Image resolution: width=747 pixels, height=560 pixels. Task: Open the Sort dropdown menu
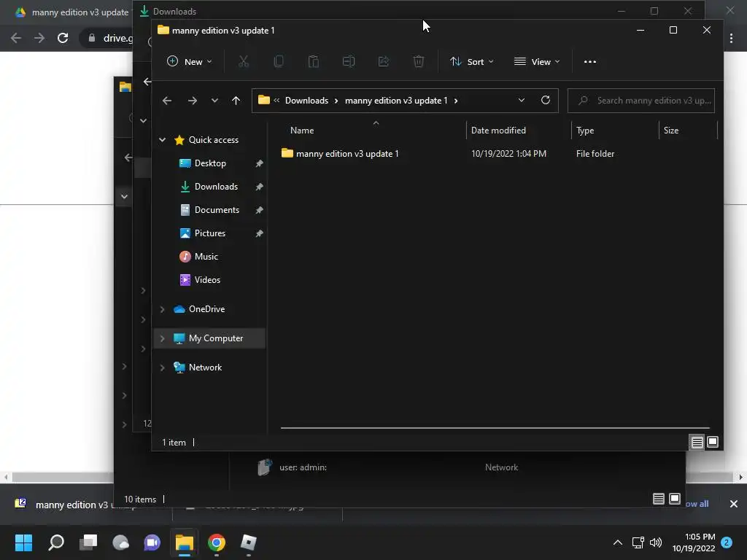click(472, 61)
